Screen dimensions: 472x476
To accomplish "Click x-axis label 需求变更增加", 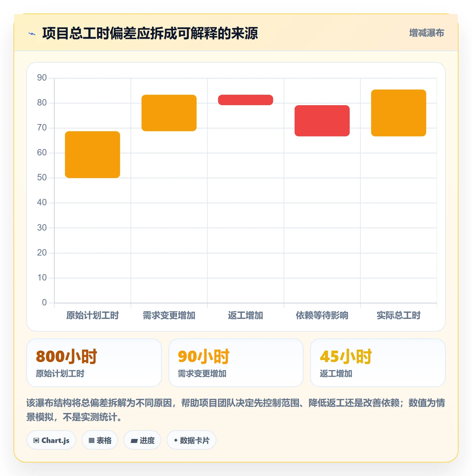I will coord(169,316).
